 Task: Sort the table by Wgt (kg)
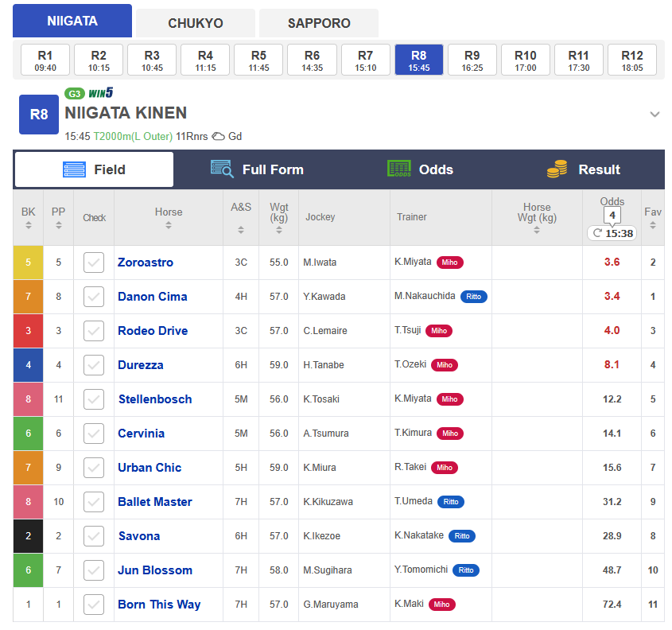pos(279,230)
